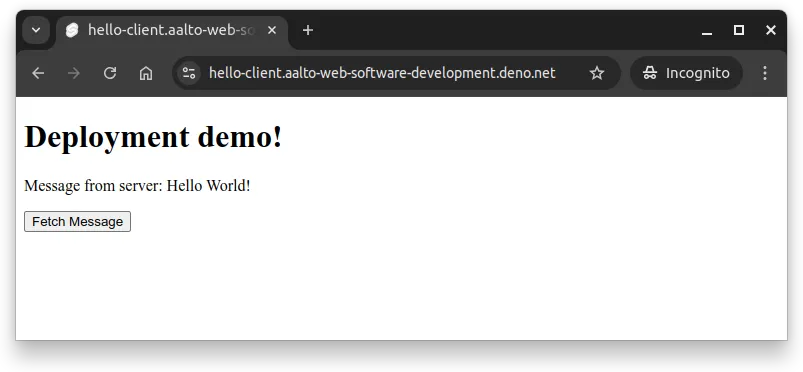Click the 'Deployment demo!' heading

point(153,137)
